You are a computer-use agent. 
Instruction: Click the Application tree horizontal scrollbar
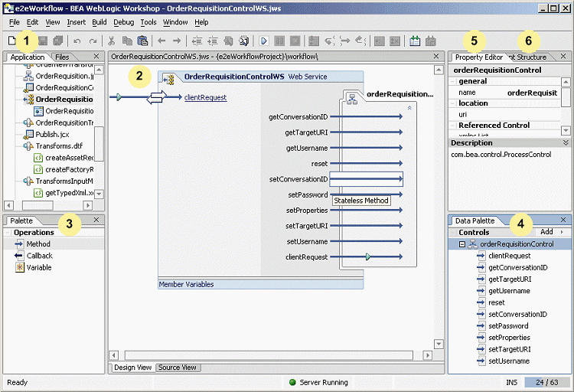(38, 205)
